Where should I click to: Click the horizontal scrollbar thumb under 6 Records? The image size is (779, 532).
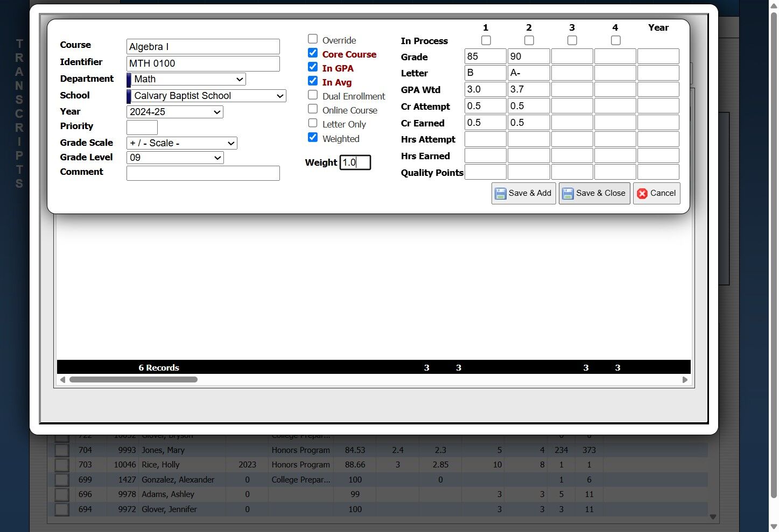click(x=134, y=380)
